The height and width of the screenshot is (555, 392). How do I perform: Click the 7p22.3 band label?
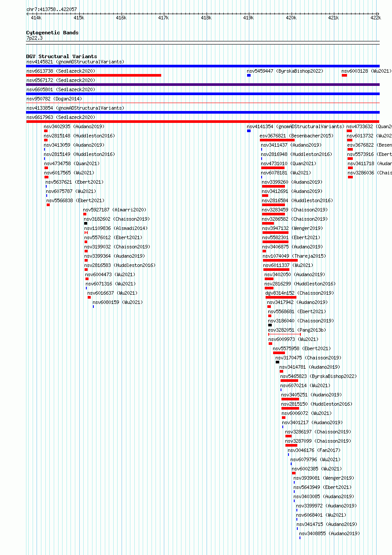coord(34,38)
